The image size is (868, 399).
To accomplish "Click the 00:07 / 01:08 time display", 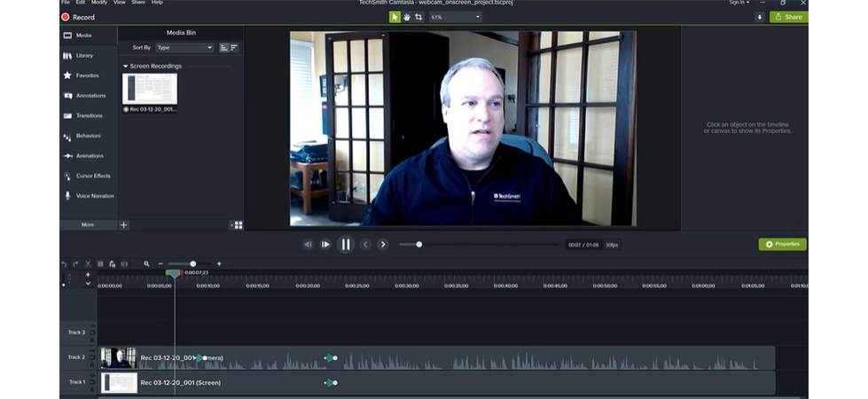I will click(x=584, y=245).
